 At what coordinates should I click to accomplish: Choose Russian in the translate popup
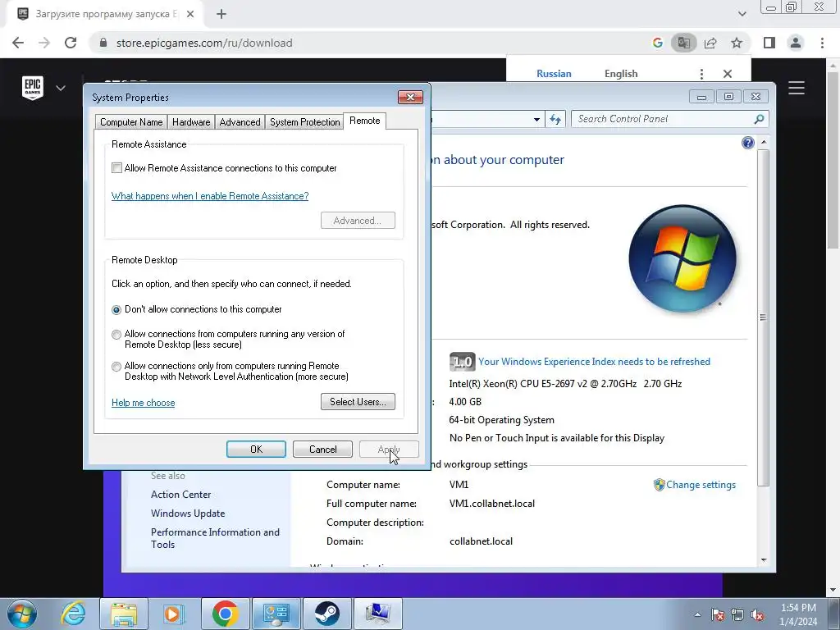point(554,73)
